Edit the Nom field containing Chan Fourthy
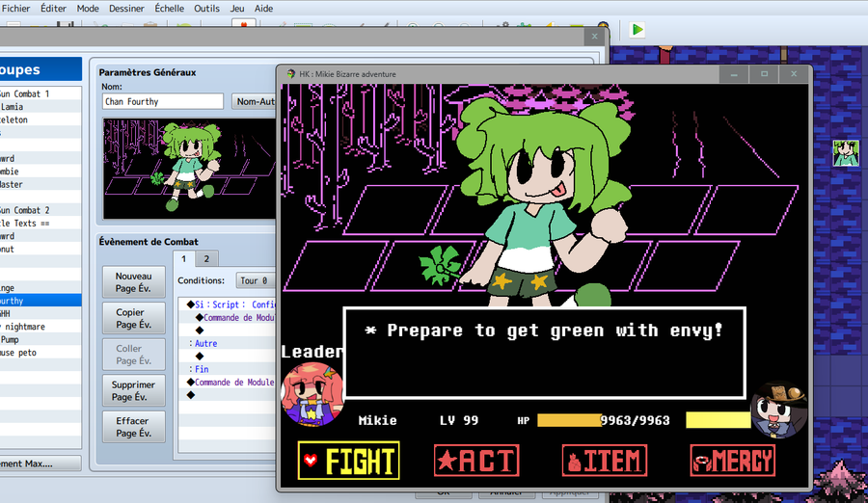The image size is (868, 503). pos(163,101)
